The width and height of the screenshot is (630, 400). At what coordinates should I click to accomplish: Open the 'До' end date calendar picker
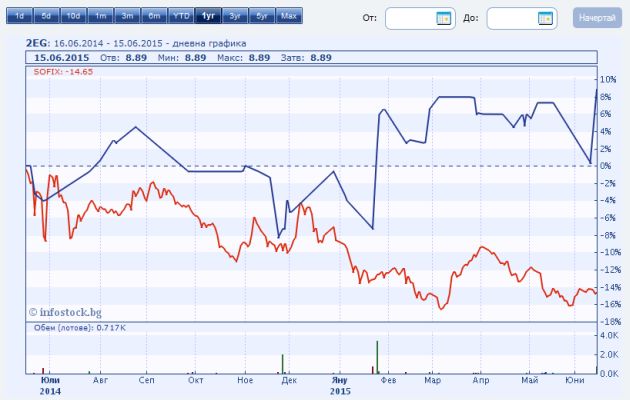[x=545, y=18]
